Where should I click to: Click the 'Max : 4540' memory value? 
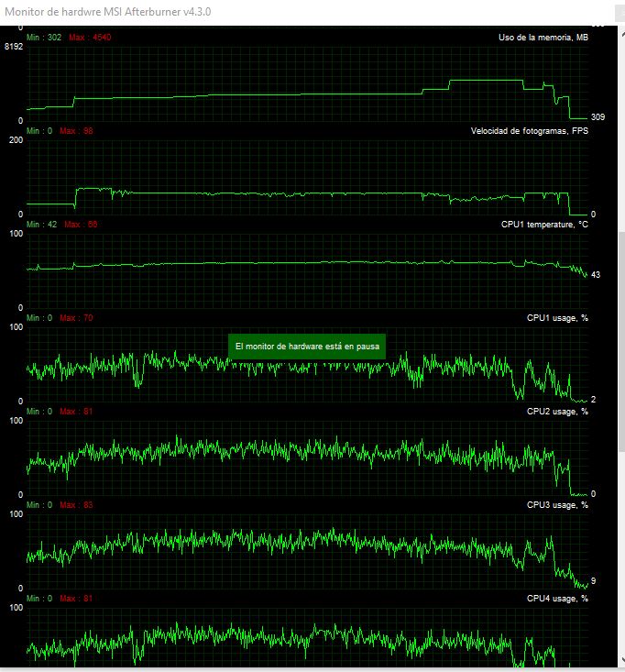90,38
